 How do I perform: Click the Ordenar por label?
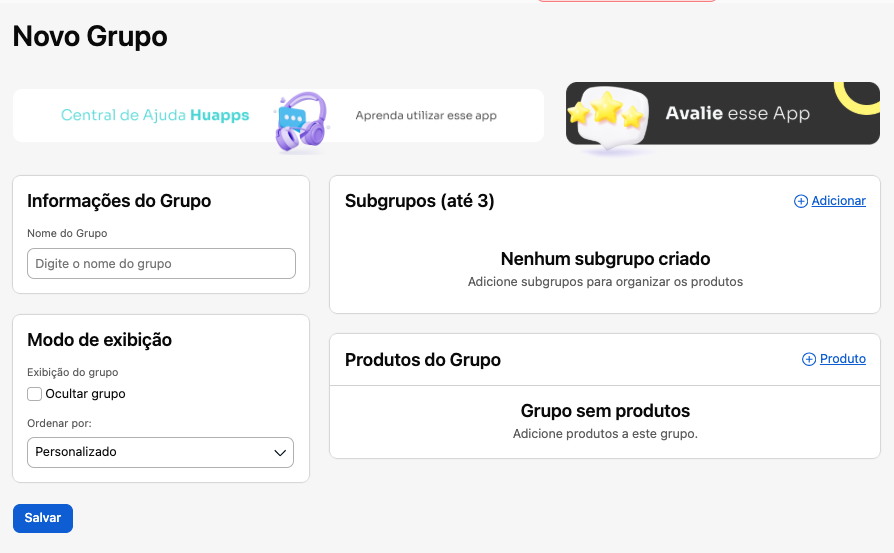click(x=59, y=424)
